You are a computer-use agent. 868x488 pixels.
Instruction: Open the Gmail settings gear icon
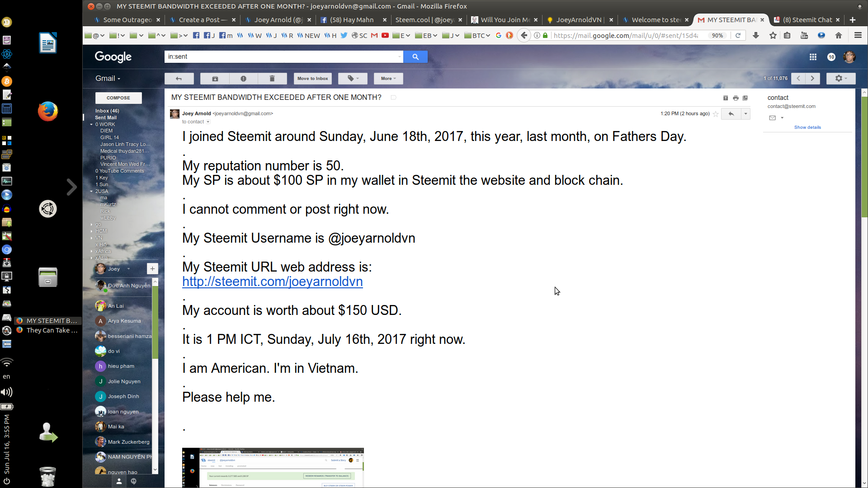coord(839,78)
